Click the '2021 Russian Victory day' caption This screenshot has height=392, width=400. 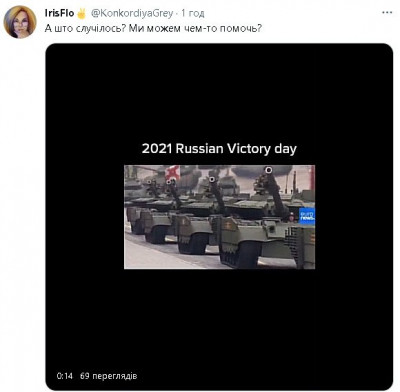[x=219, y=149]
